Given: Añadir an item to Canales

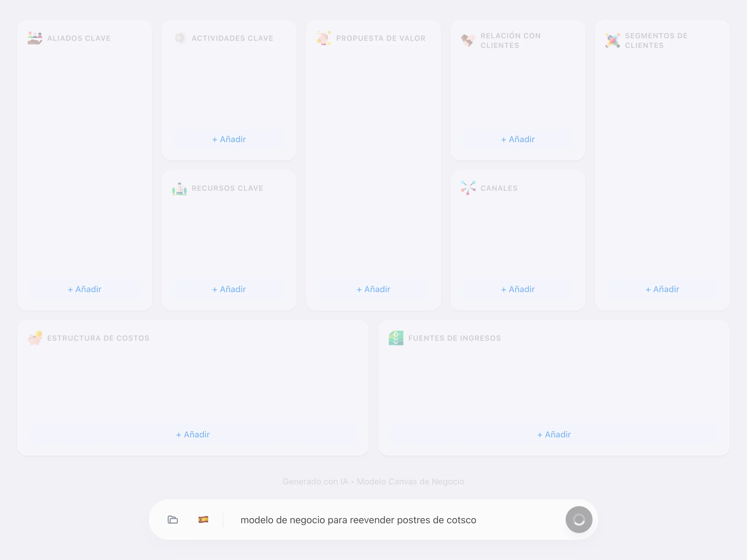Looking at the screenshot, I should pyautogui.click(x=518, y=289).
